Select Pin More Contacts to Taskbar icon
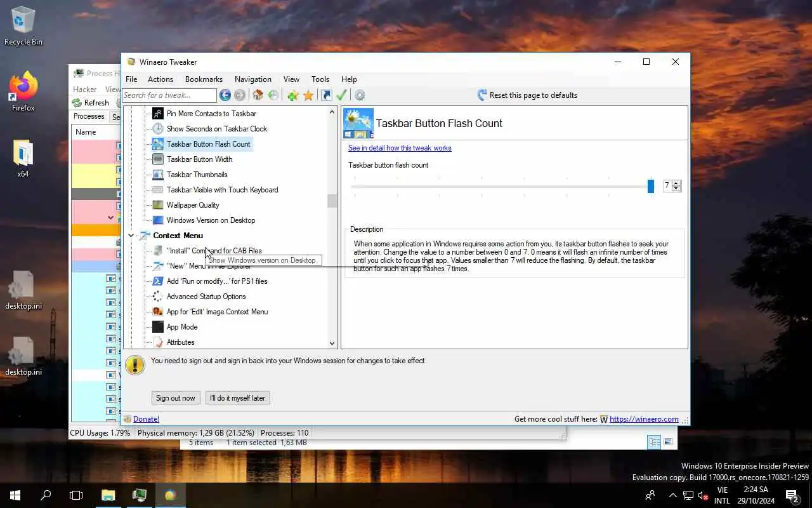 (157, 114)
